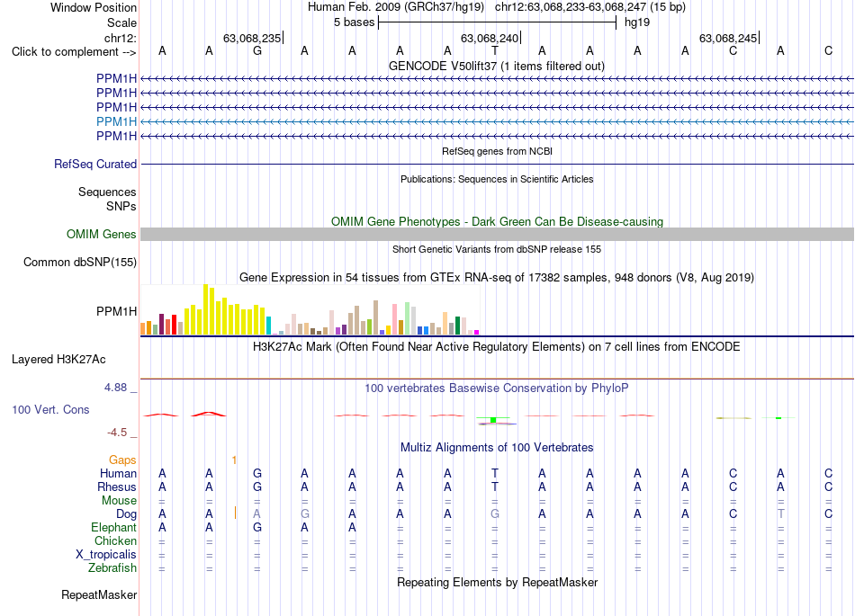Screen dimensions: 855x616
Task: Click the cyan bar in GTEx expression chart
Action: pyautogui.click(x=269, y=326)
